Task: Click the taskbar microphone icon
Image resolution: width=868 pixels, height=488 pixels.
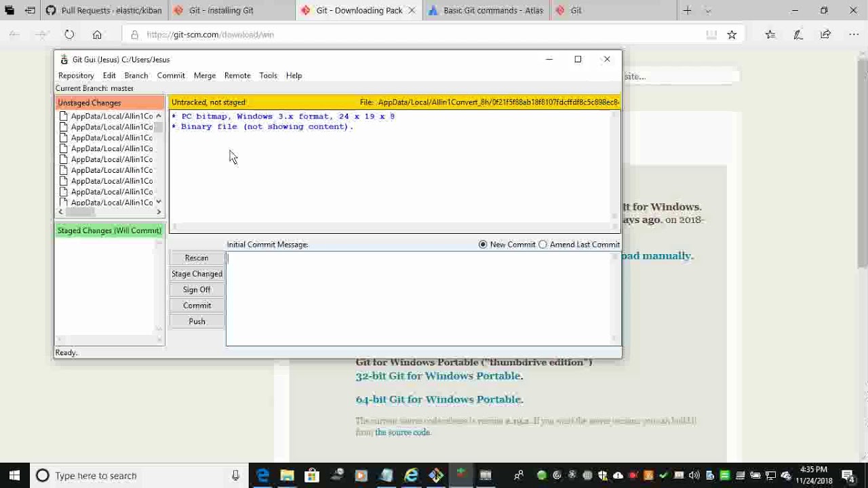Action: [x=235, y=476]
